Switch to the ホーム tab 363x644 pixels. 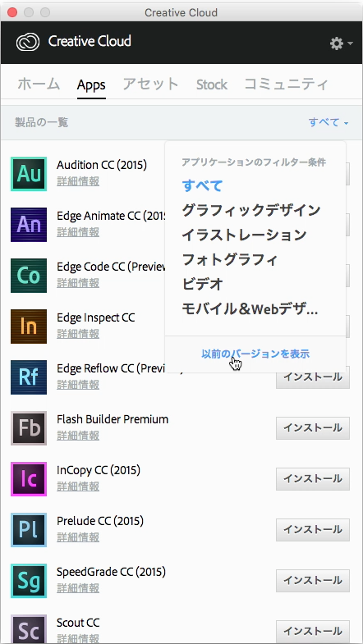[x=39, y=84]
